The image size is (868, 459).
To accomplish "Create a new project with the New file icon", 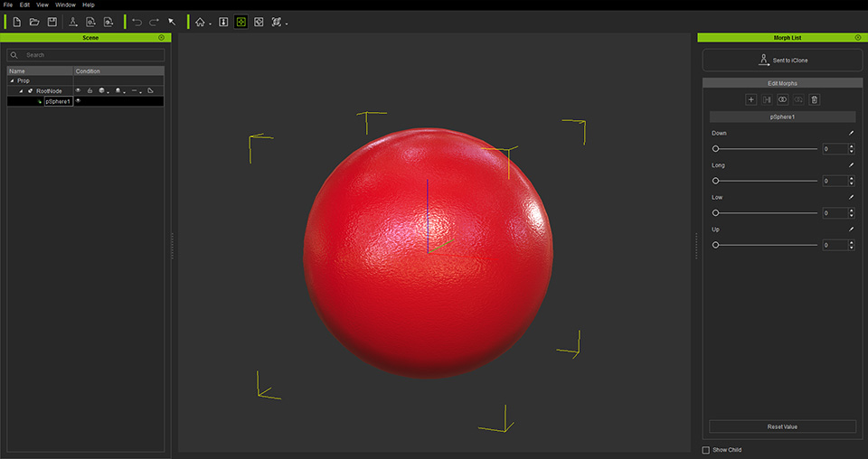I will tap(16, 22).
